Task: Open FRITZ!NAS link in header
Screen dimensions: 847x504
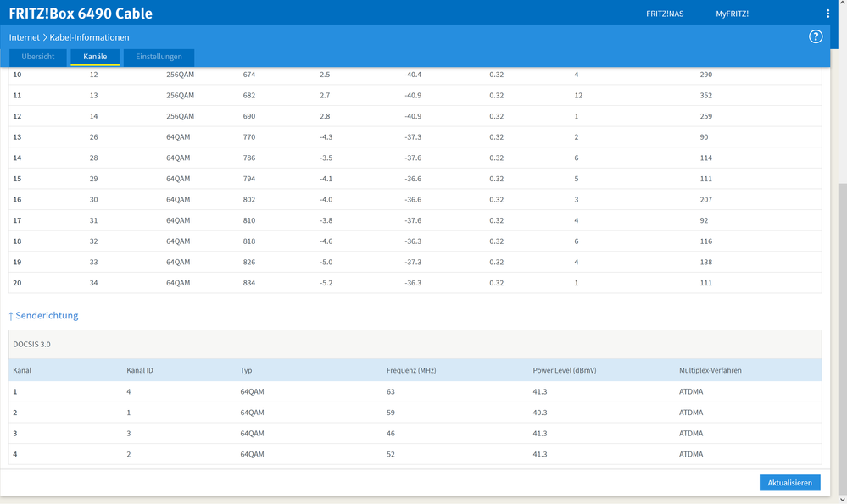Action: tap(665, 14)
